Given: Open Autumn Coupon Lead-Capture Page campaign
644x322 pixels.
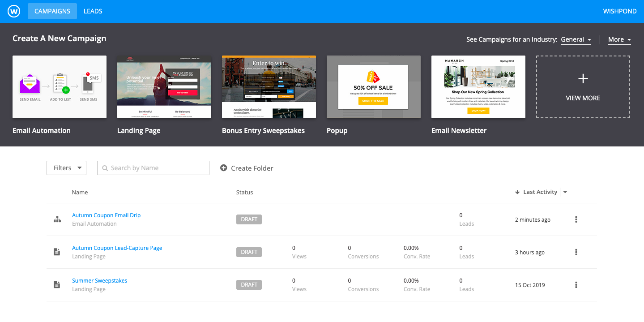Looking at the screenshot, I should point(117,248).
